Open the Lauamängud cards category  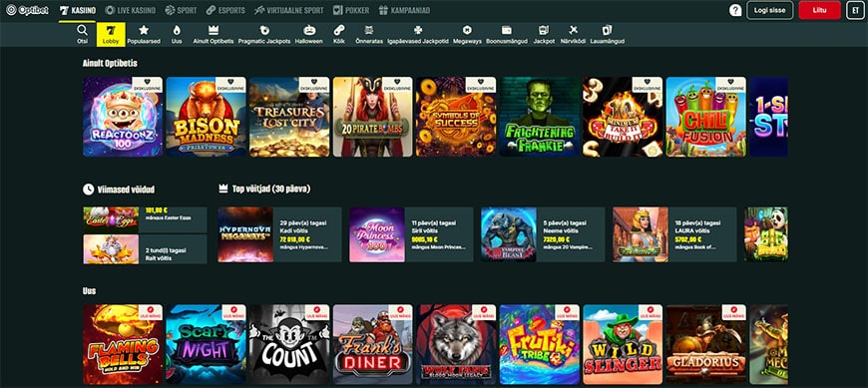[608, 34]
